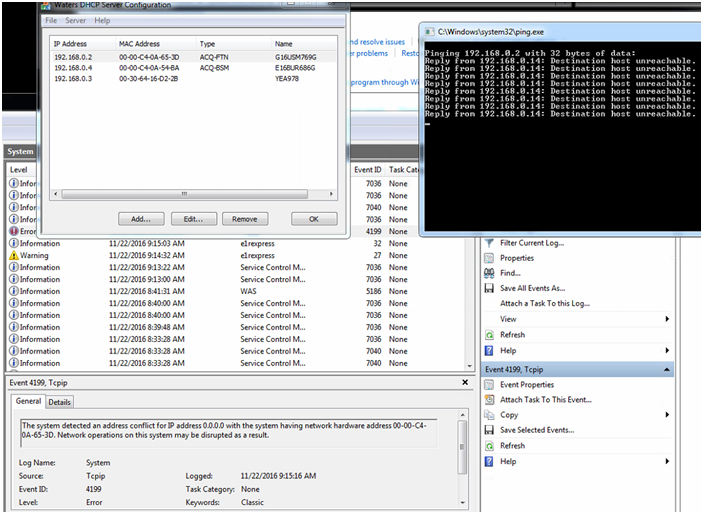Sort DHCP list by Type column

pos(234,44)
